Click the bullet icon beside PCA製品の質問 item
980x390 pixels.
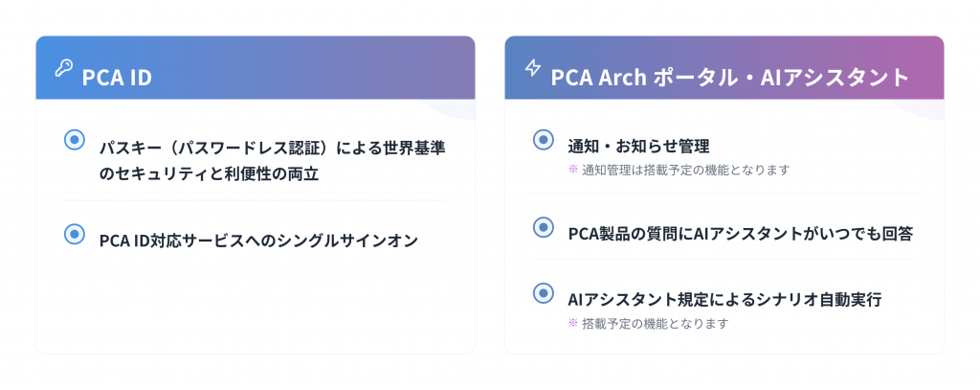pyautogui.click(x=543, y=227)
